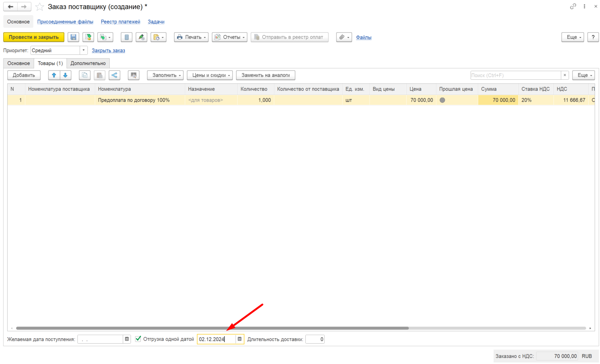Expand the Приоритет dropdown list
This screenshot has width=600, height=364.
84,50
